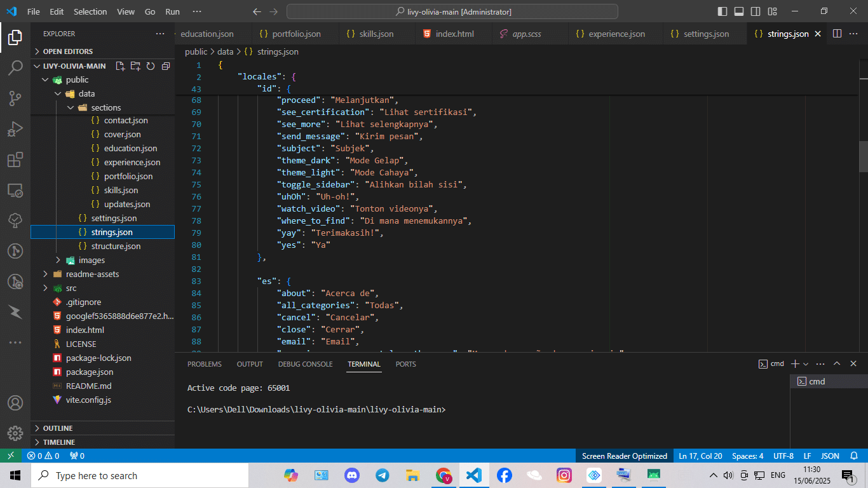This screenshot has width=868, height=488.
Task: Maximize the terminal panel with the chevron
Action: tap(837, 363)
